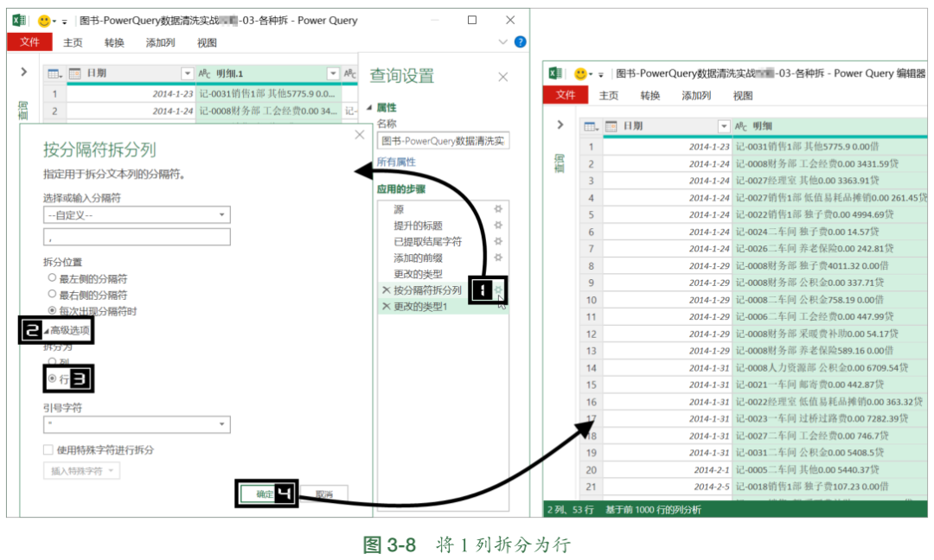Open gear settings for 按分隔符拆分列 step

[x=498, y=290]
